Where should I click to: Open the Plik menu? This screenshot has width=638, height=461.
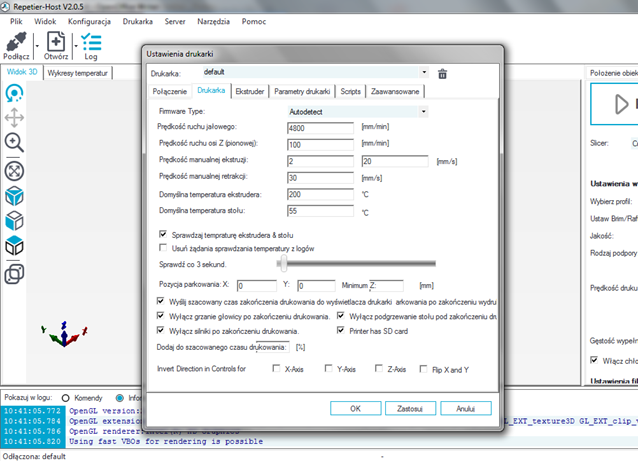pos(16,22)
